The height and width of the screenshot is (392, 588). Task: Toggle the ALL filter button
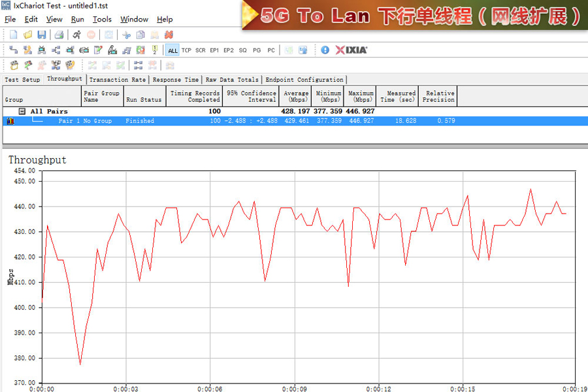point(172,50)
